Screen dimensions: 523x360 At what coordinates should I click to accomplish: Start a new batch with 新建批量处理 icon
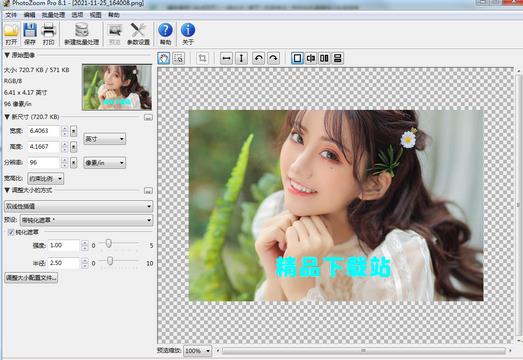click(x=82, y=34)
